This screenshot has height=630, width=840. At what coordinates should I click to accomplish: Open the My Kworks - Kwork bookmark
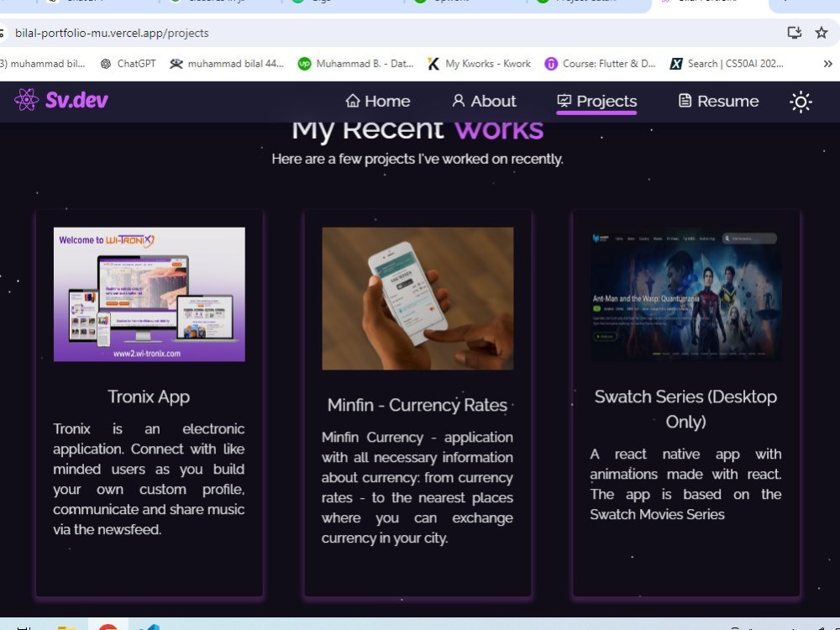point(479,64)
